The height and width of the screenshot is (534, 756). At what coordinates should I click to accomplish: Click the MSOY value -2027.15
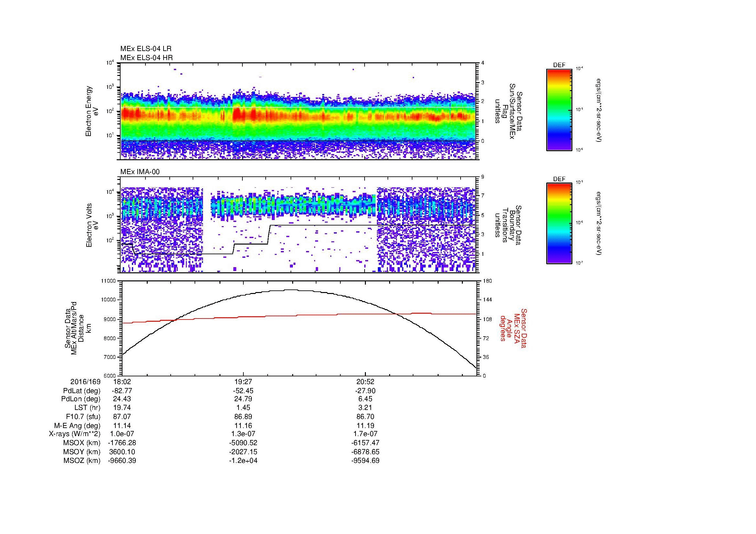click(x=243, y=452)
